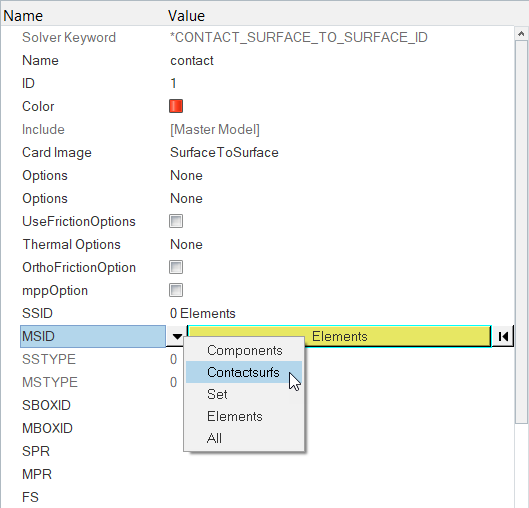The height and width of the screenshot is (508, 529).
Task: Choose Contactsurfs in the popup menu
Action: pyautogui.click(x=244, y=372)
